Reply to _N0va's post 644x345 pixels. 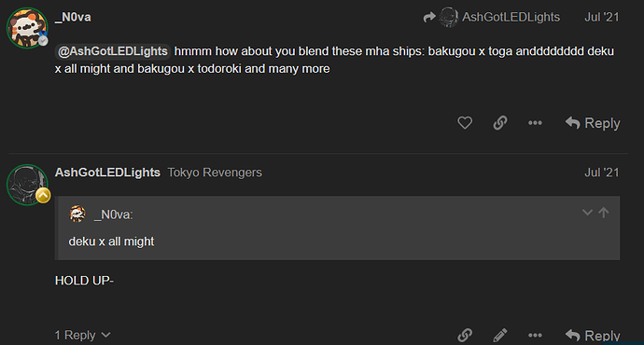tap(593, 123)
